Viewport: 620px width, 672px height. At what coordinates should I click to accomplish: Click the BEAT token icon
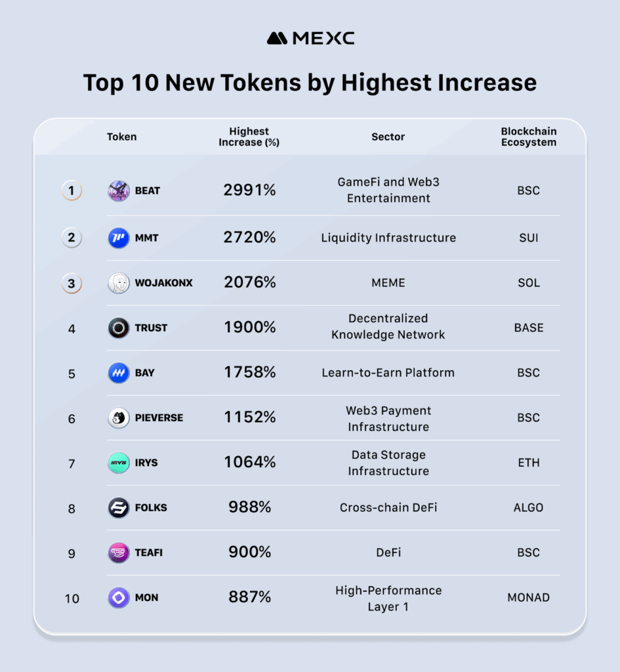pyautogui.click(x=119, y=191)
